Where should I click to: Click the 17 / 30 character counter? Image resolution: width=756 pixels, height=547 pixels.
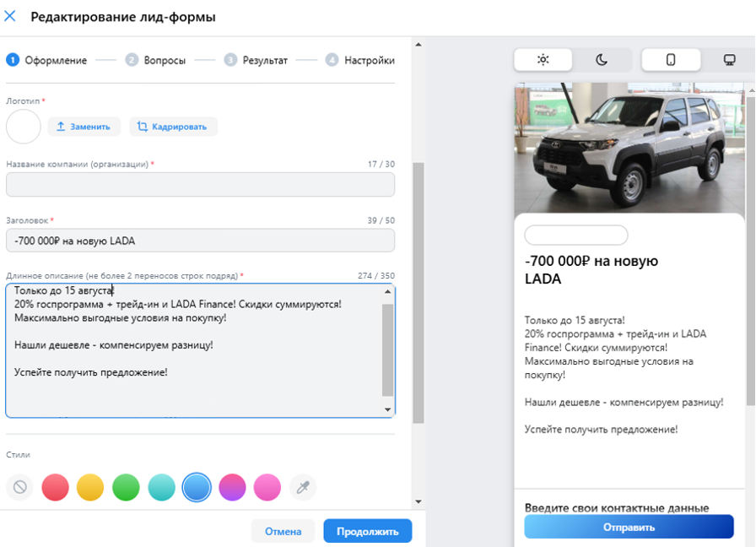[x=381, y=164]
